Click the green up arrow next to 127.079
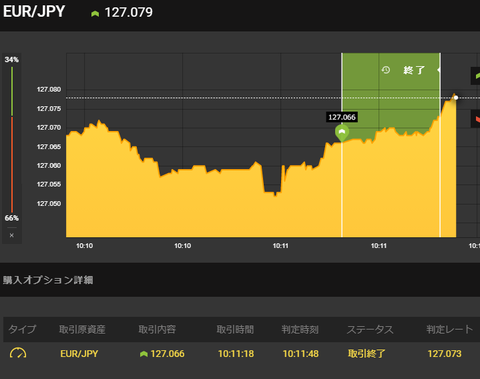Viewport: 480px width, 379px height. 95,14
